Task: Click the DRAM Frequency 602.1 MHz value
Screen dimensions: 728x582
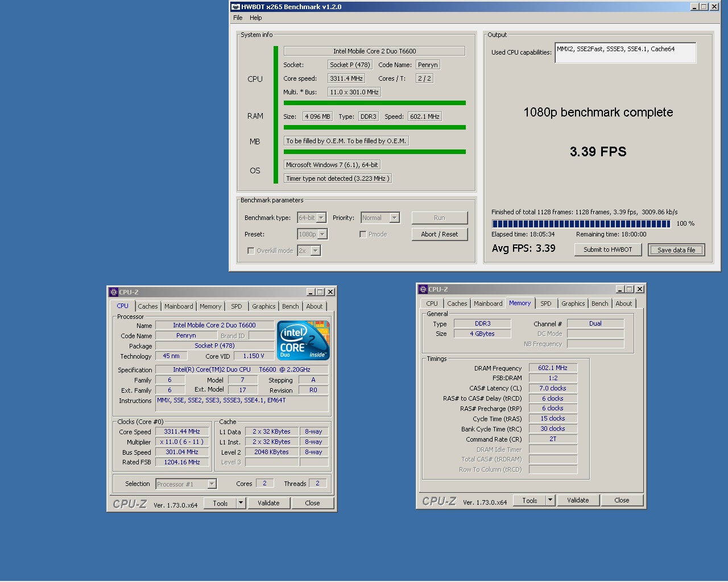Action: click(x=553, y=368)
